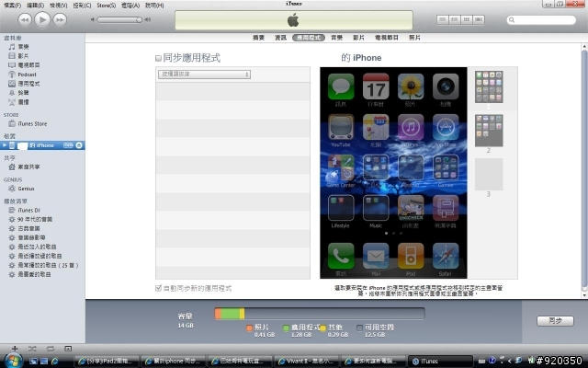This screenshot has width=588, height=368.
Task: Toggle the 同步應用程式 sync apps checkbox
Action: tap(158, 58)
